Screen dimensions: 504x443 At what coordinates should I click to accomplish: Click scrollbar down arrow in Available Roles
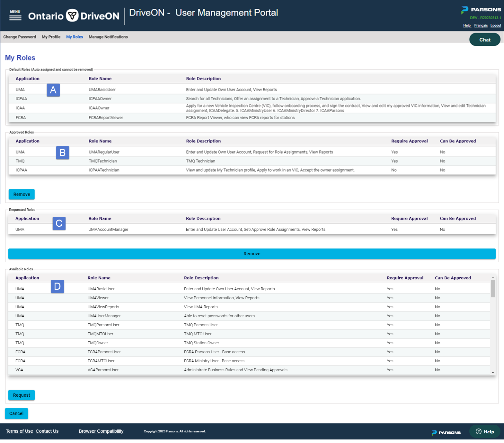[493, 372]
